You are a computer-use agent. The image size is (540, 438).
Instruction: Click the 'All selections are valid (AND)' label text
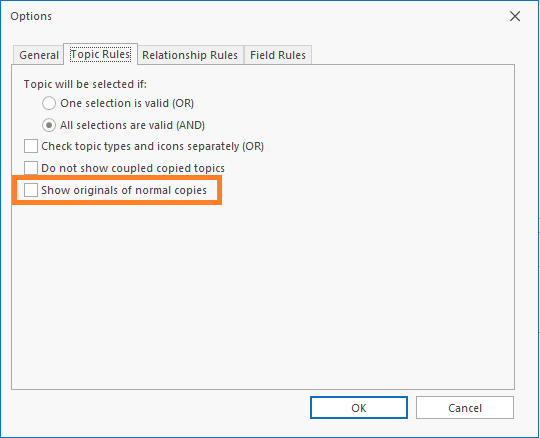pyautogui.click(x=133, y=125)
